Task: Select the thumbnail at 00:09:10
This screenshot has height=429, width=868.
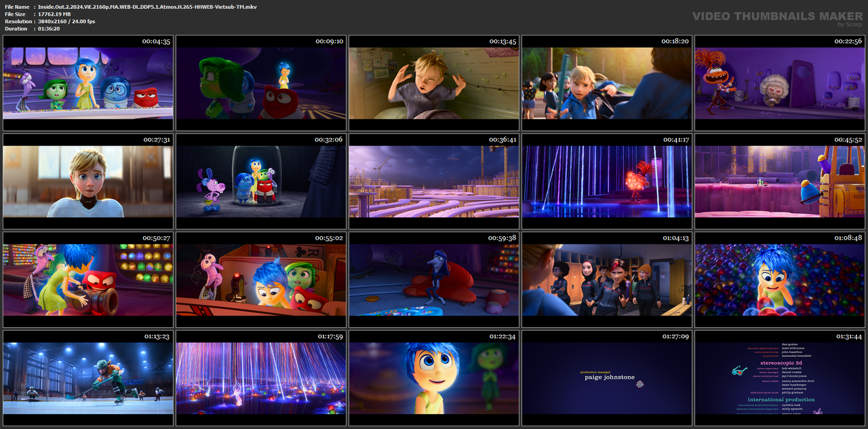Action: point(261,83)
